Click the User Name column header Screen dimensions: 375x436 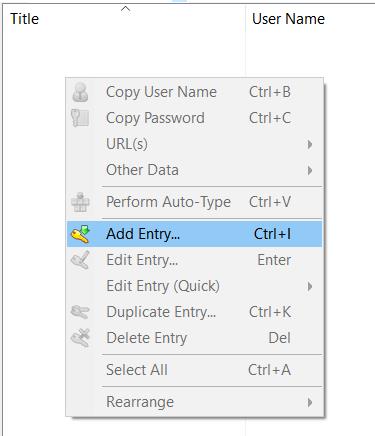(x=288, y=19)
